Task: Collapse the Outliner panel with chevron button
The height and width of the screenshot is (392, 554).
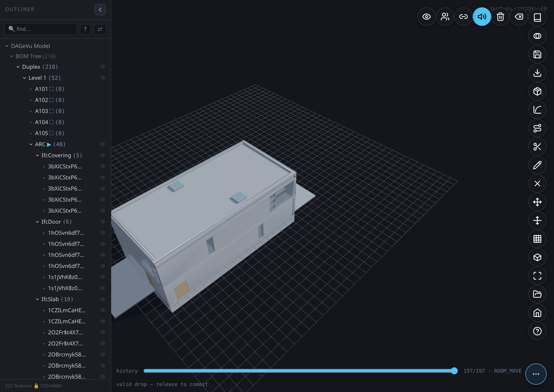Action: 100,10
